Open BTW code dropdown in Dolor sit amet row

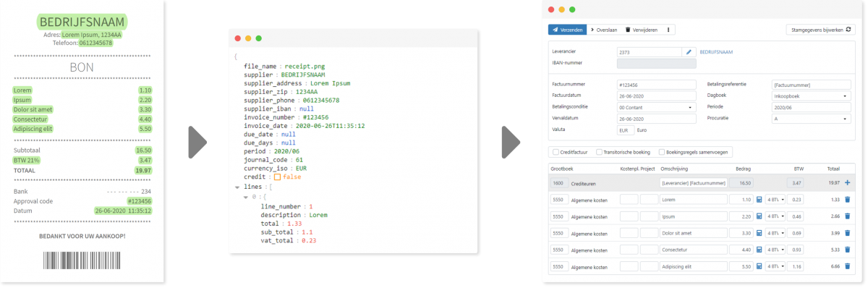click(775, 233)
